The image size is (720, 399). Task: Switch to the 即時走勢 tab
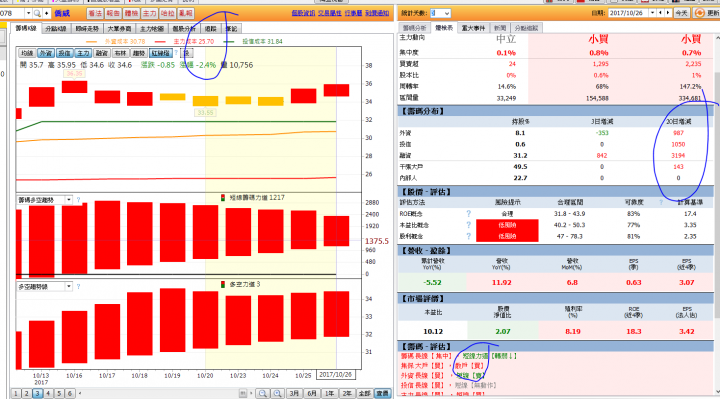coord(87,29)
